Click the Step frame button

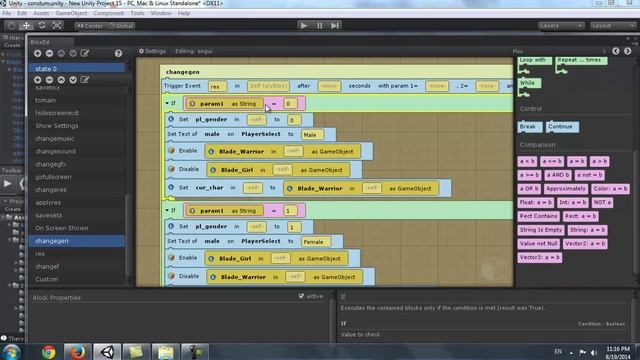(x=335, y=26)
